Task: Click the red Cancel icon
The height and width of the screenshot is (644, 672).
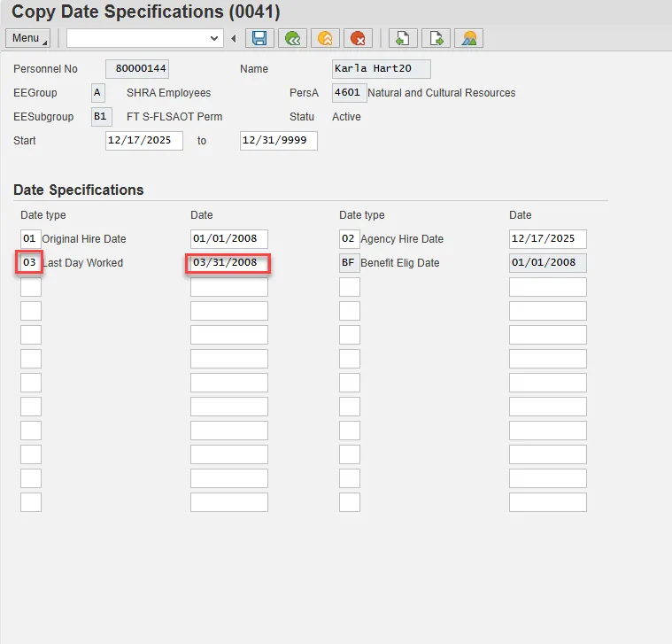Action: (357, 38)
